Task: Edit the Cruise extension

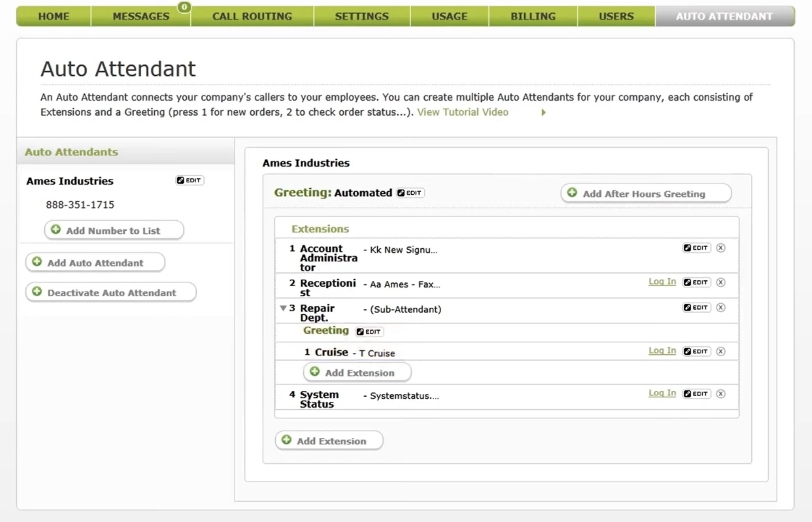Action: pyautogui.click(x=696, y=351)
